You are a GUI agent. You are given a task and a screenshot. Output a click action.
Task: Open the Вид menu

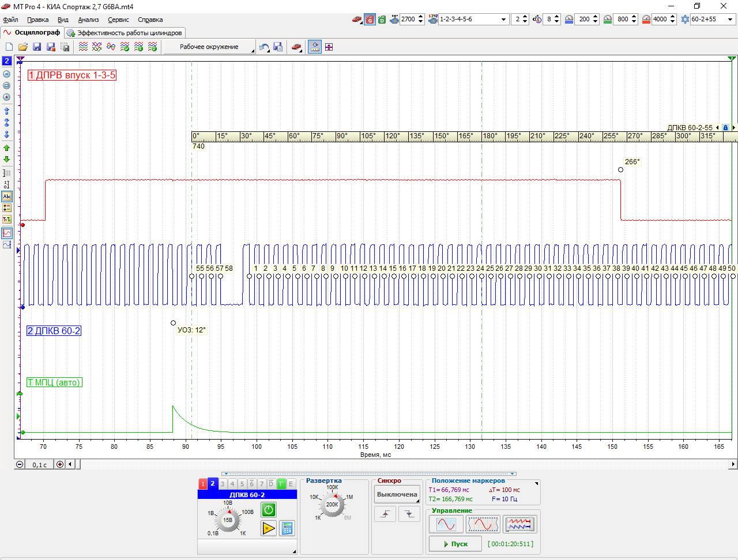(63, 20)
